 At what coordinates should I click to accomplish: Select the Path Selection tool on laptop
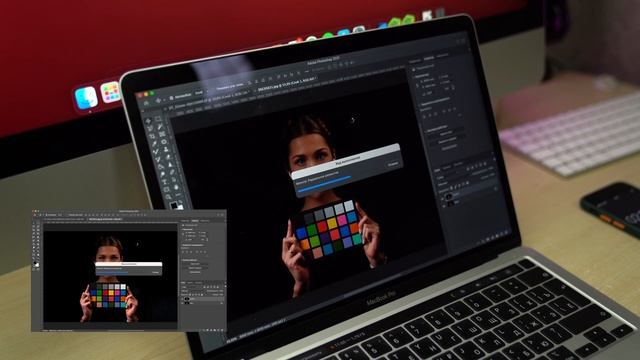coord(174,179)
